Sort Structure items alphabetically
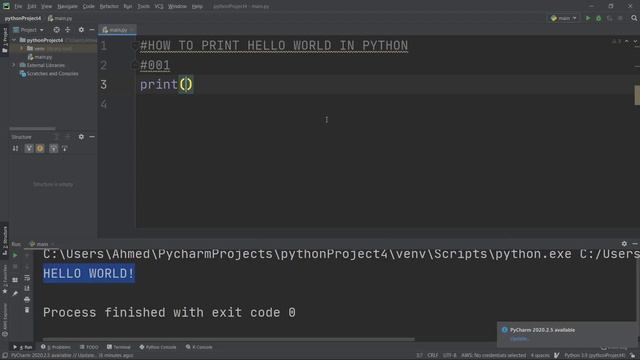640x360 pixels. pos(16,149)
